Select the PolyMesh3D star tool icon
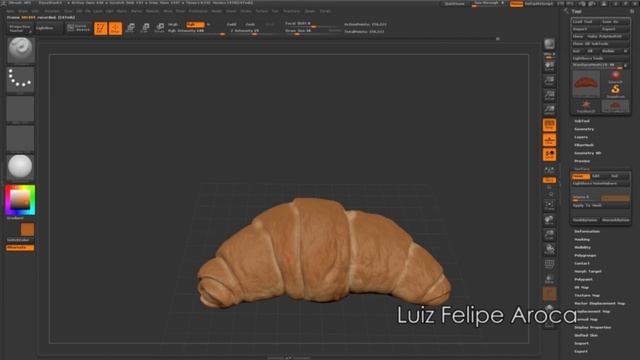This screenshot has height=360, width=640. click(x=586, y=106)
